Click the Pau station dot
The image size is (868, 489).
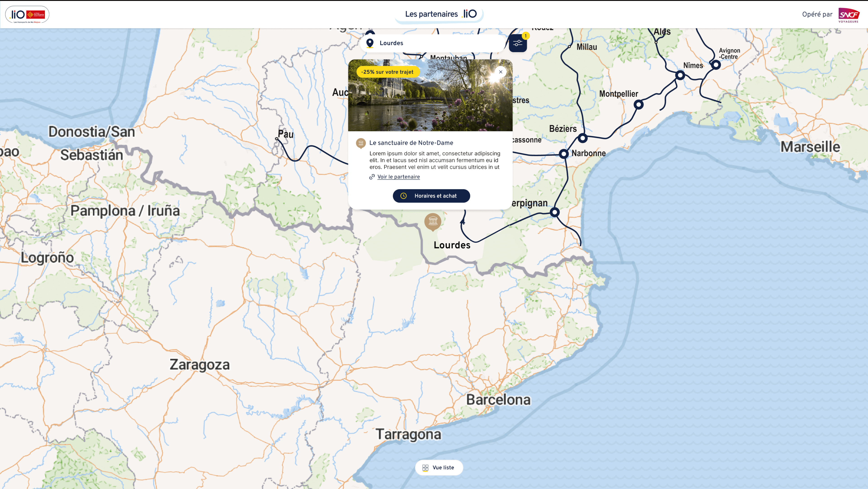[277, 139]
